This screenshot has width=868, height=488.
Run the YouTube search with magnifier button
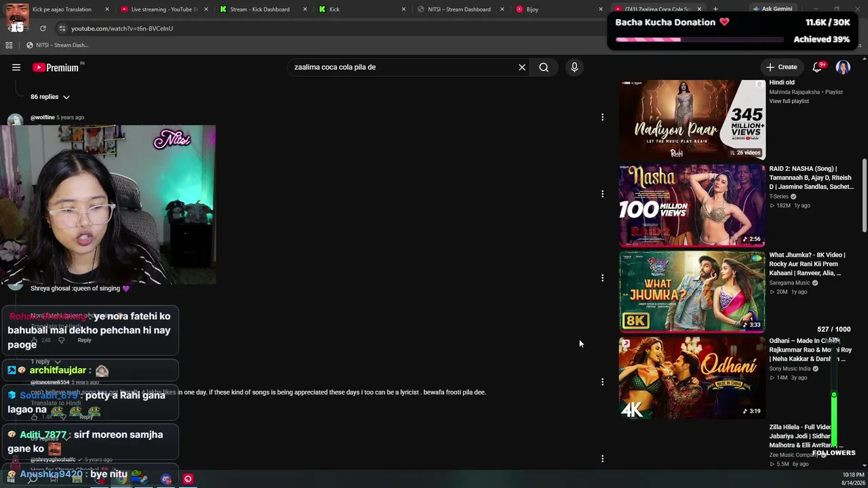coord(544,67)
